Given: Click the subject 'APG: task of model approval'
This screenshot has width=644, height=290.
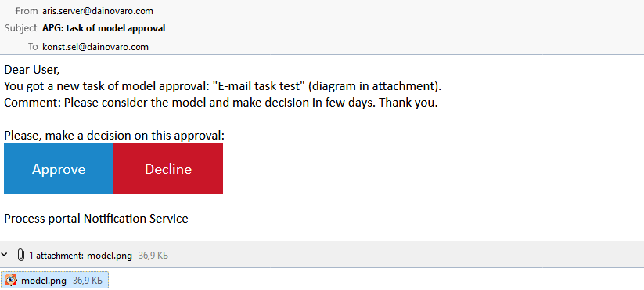Looking at the screenshot, I should pyautogui.click(x=104, y=28).
